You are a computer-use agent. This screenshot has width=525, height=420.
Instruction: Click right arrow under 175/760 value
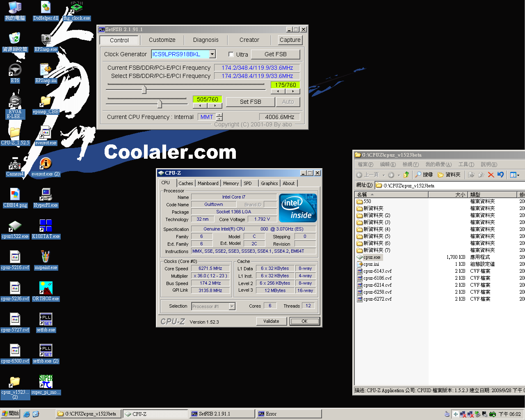[x=293, y=91]
